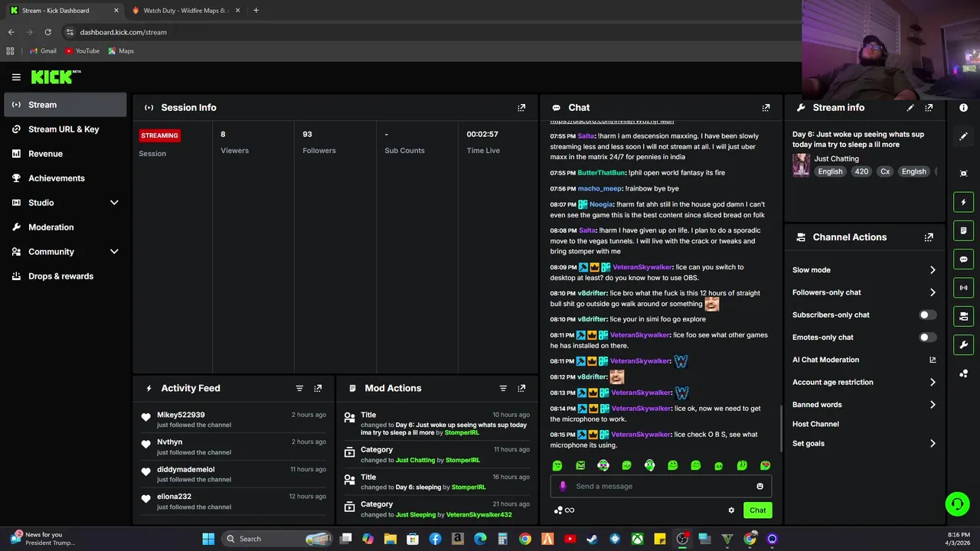The width and height of the screenshot is (980, 551).
Task: Click Host Channel action
Action: point(815,424)
